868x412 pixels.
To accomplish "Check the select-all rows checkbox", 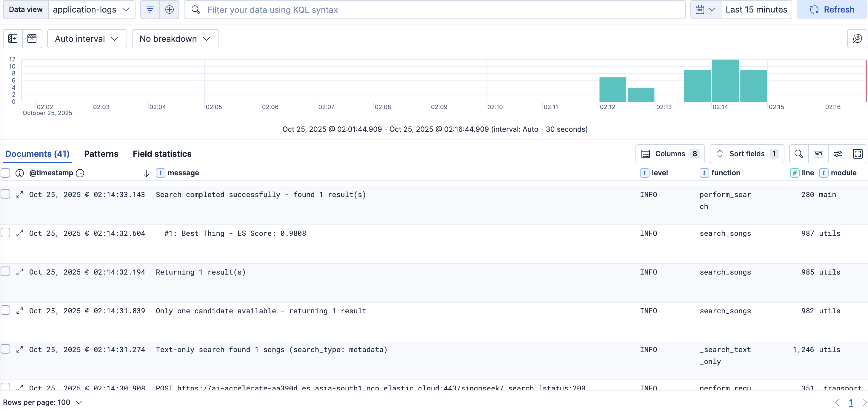I will [5, 173].
